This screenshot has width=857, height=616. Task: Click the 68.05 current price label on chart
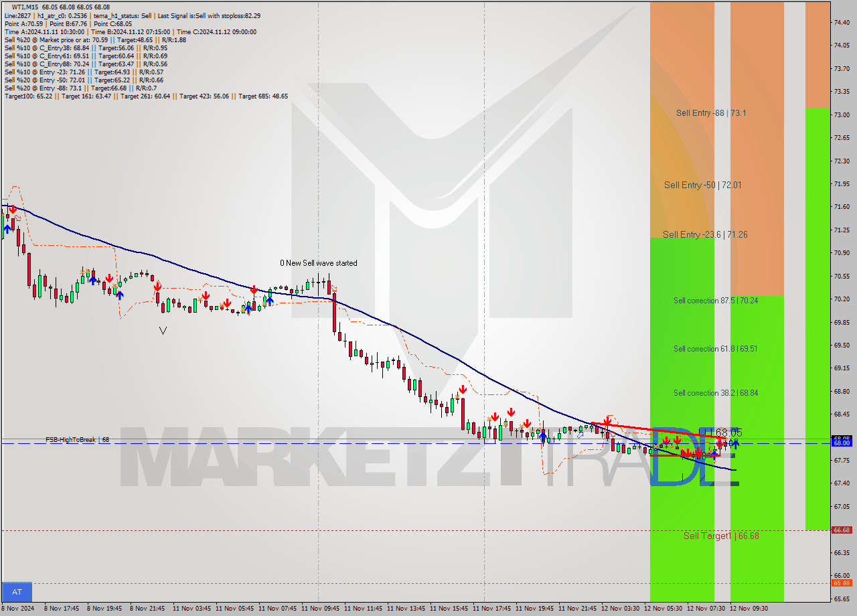[x=728, y=433]
